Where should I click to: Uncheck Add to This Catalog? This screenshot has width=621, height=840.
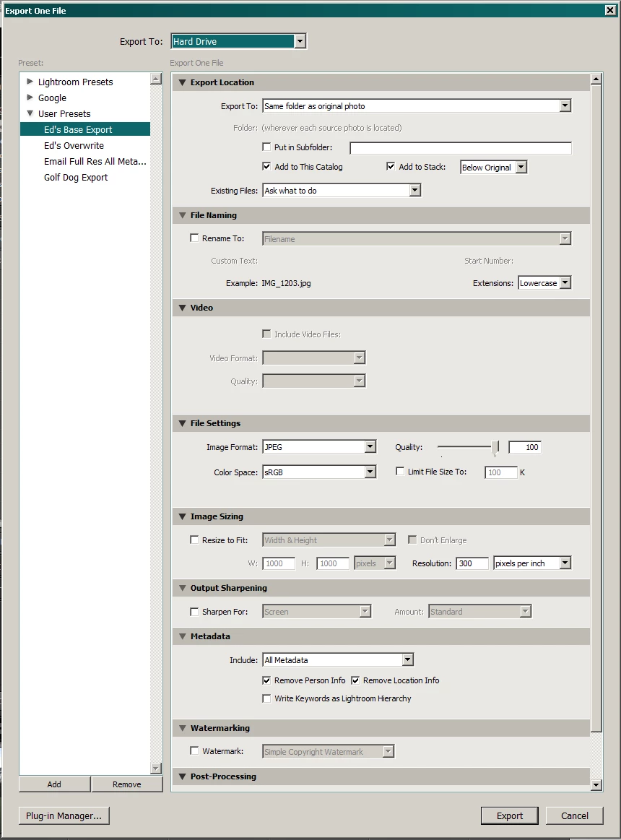tap(266, 167)
